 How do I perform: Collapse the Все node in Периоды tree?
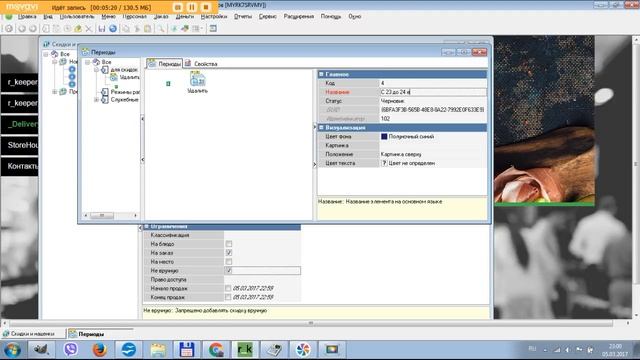(x=87, y=62)
